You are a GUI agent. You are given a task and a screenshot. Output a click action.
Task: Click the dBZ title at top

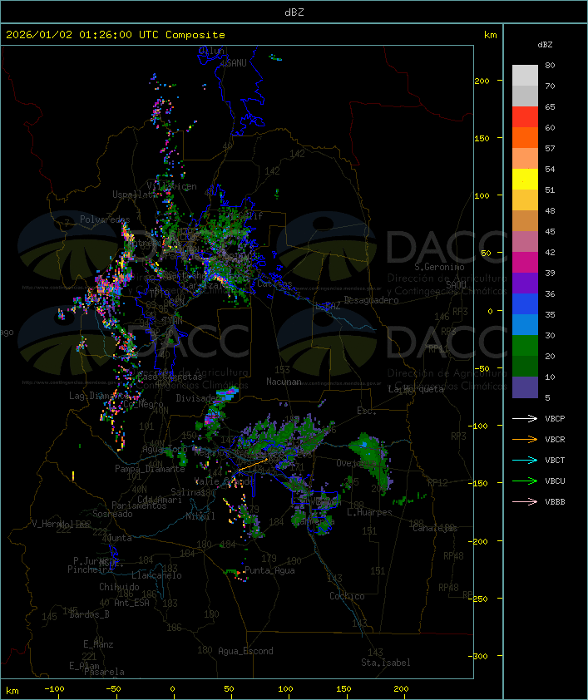[294, 12]
